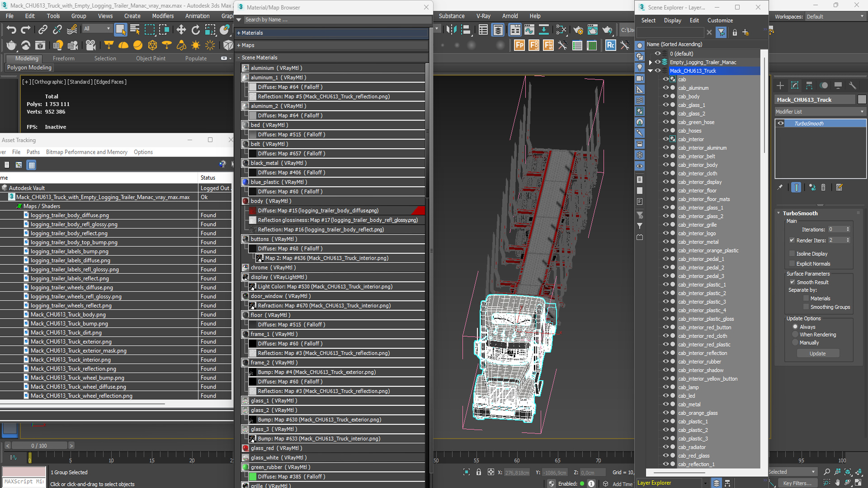Click the VRay sun light icon
The height and width of the screenshot is (488, 868).
point(196,45)
